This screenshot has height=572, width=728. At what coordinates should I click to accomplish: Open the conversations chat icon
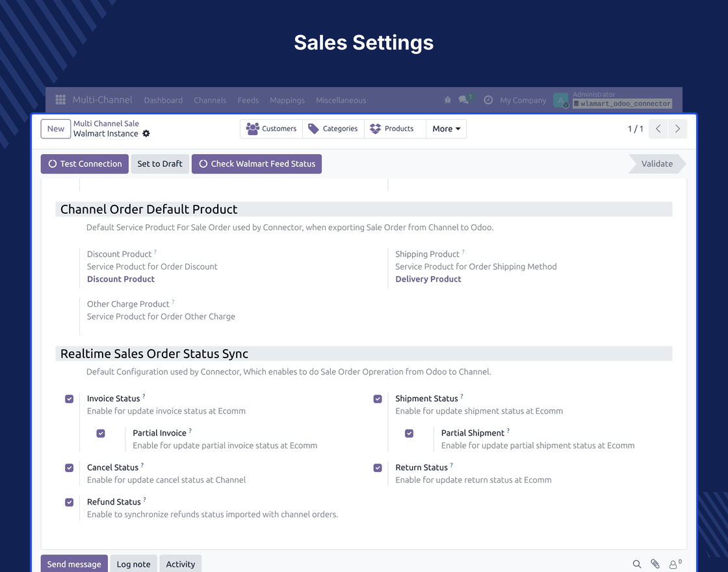tap(463, 100)
